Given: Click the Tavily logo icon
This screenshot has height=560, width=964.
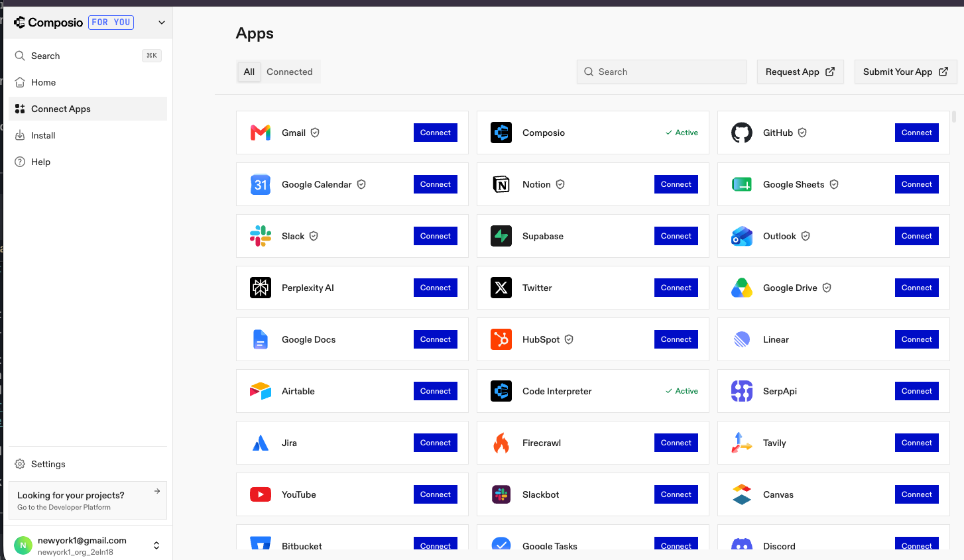Looking at the screenshot, I should (x=742, y=443).
